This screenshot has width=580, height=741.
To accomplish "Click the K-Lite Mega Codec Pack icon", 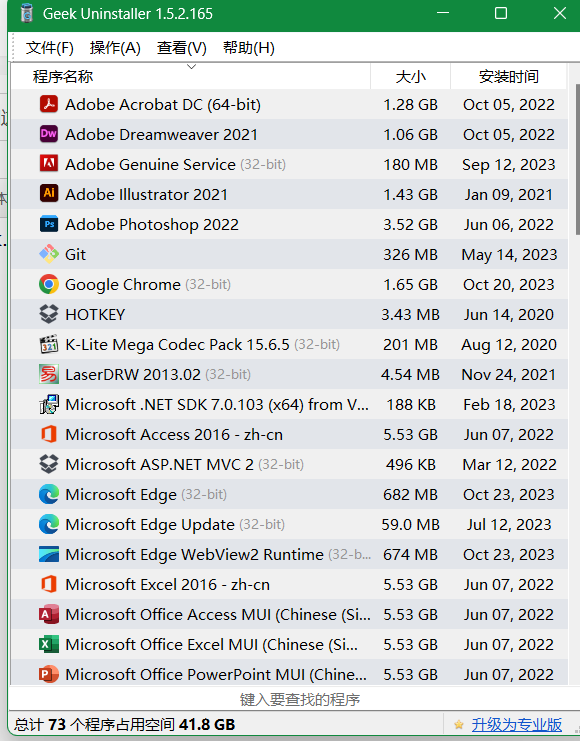I will (49, 344).
